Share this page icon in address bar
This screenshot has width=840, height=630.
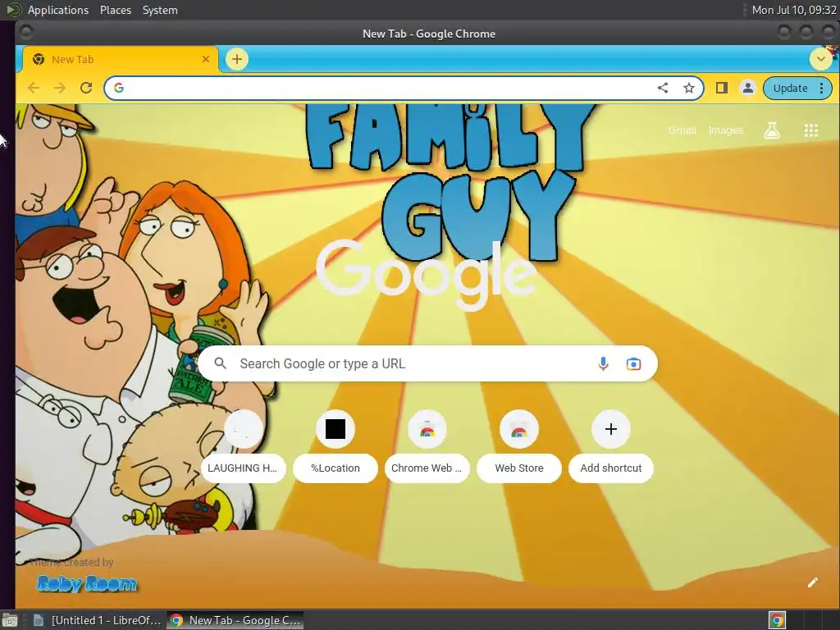pos(663,88)
